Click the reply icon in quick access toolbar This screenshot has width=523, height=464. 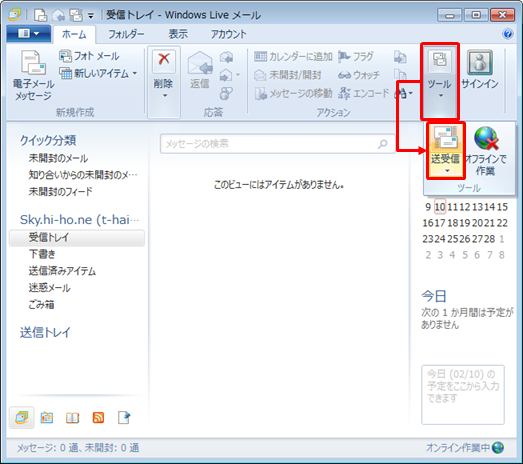point(59,15)
